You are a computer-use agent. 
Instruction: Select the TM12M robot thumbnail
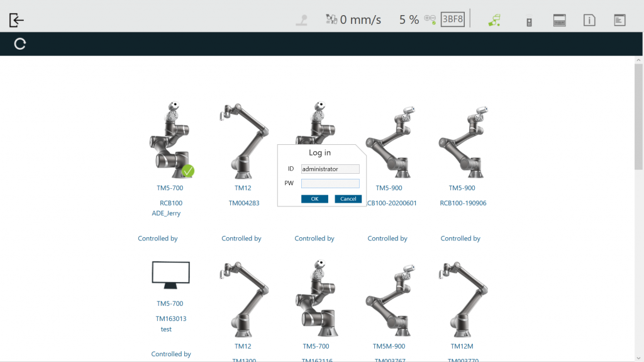(462, 299)
